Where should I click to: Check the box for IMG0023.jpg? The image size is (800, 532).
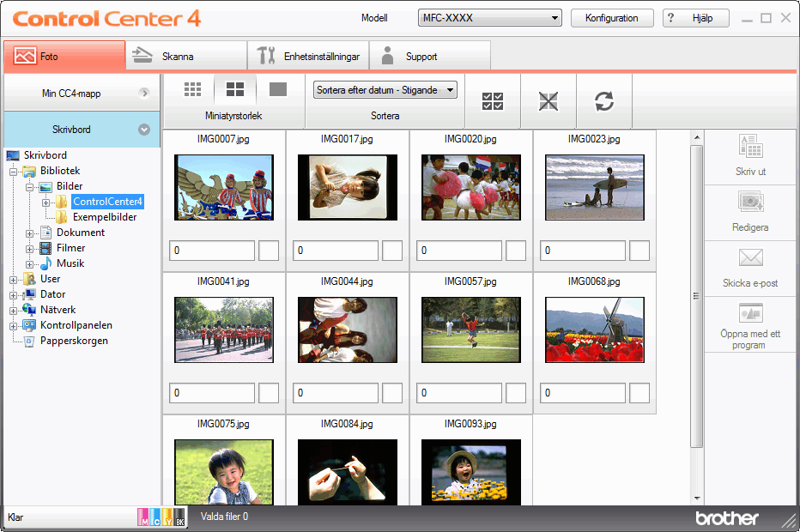coord(639,251)
